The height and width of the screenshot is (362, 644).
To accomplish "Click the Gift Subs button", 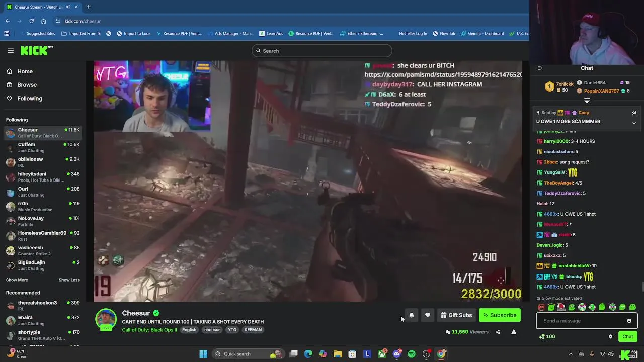I will 456,315.
